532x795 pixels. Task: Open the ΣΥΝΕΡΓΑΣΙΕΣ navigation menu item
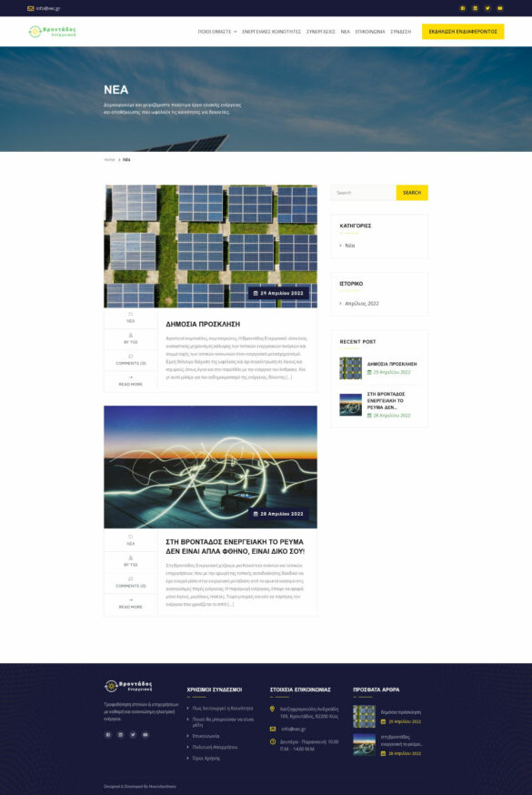tap(321, 32)
